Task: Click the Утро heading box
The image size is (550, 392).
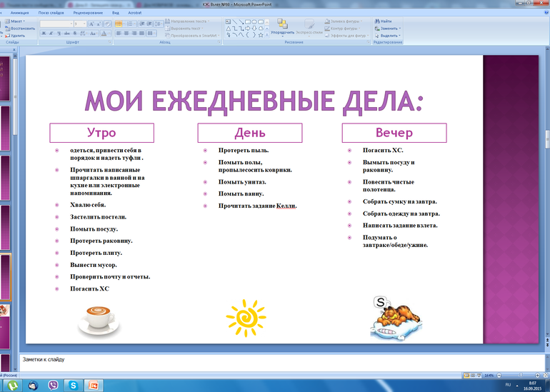Action: tap(101, 133)
